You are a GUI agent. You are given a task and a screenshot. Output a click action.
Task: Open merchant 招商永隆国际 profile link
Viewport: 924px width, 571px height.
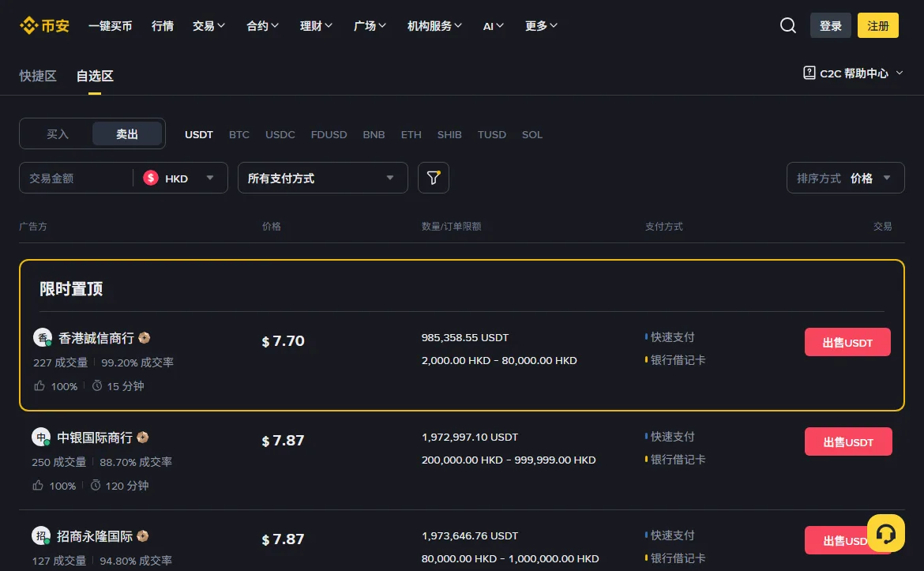pyautogui.click(x=94, y=535)
